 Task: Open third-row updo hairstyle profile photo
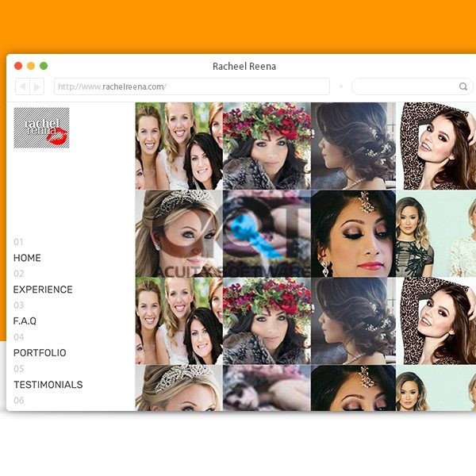click(353, 321)
